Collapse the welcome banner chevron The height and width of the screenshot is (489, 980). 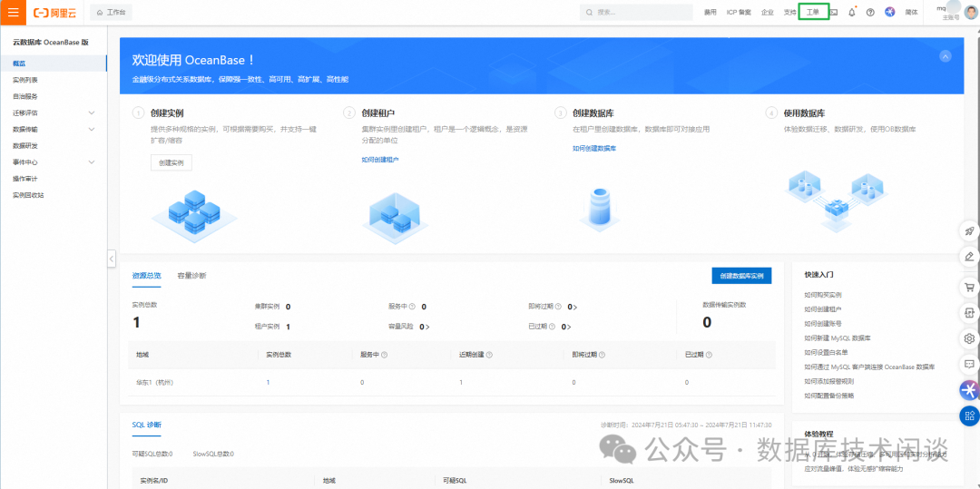pos(945,56)
